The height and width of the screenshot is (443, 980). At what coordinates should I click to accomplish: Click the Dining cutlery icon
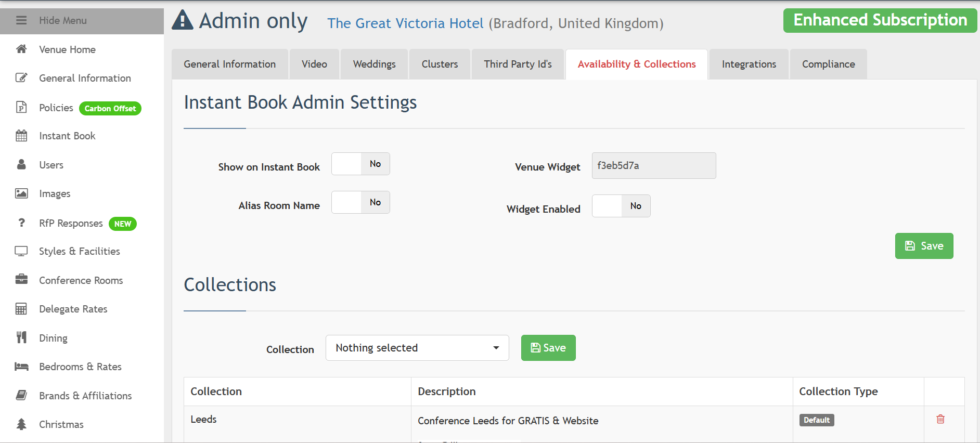coord(21,337)
